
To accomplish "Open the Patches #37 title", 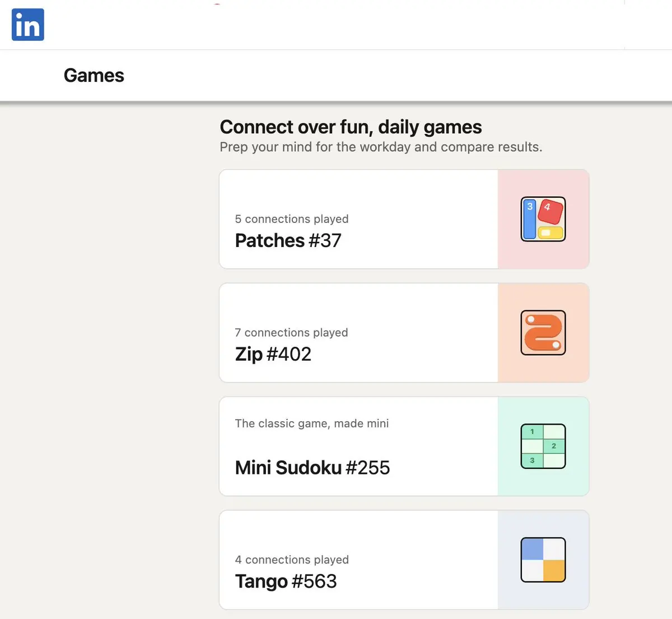I will coord(288,240).
